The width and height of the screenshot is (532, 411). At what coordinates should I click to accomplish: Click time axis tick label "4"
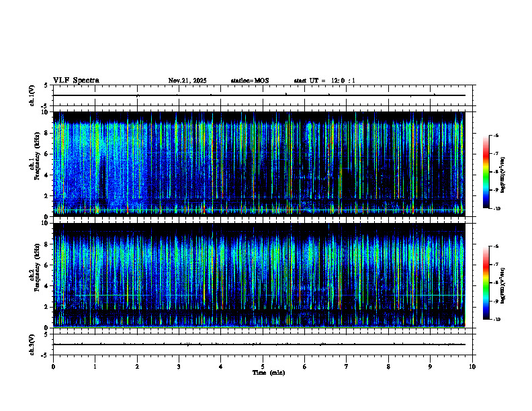click(x=221, y=367)
